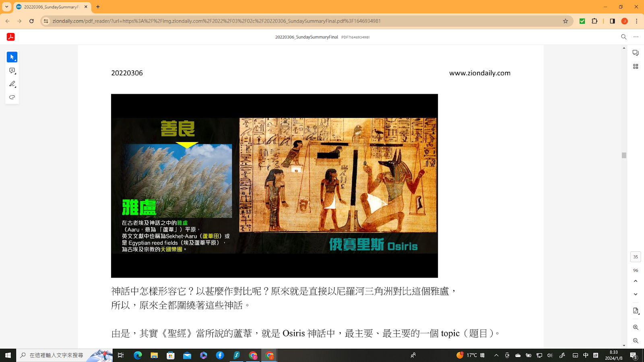Screen dimensions: 644x362
Task: Click the total page count 96
Action: point(636,270)
